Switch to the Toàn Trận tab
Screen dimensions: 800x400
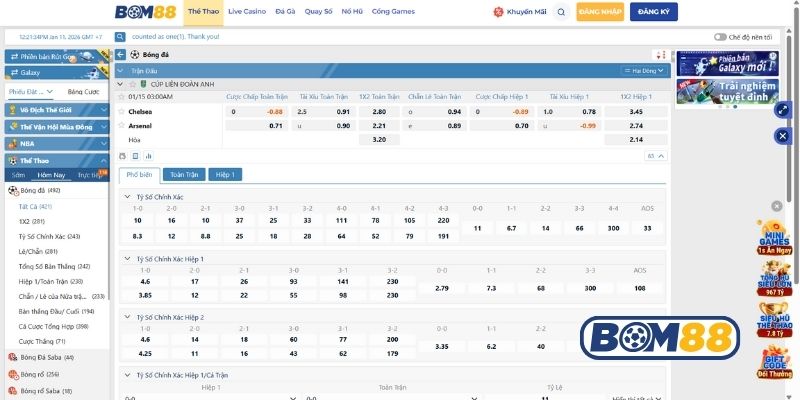[x=184, y=174]
